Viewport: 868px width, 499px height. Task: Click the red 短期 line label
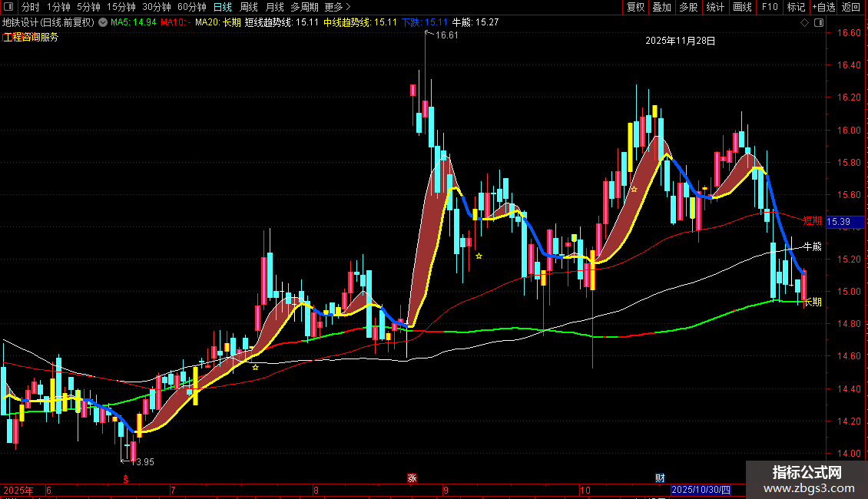(812, 221)
